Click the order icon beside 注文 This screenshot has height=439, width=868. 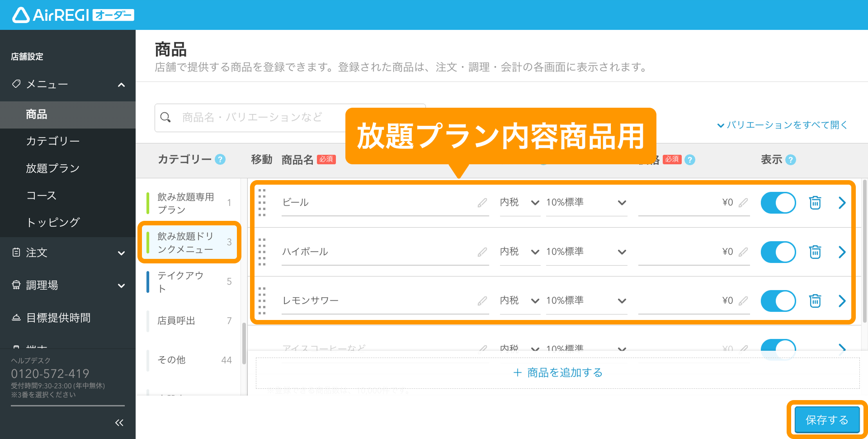[x=16, y=253]
